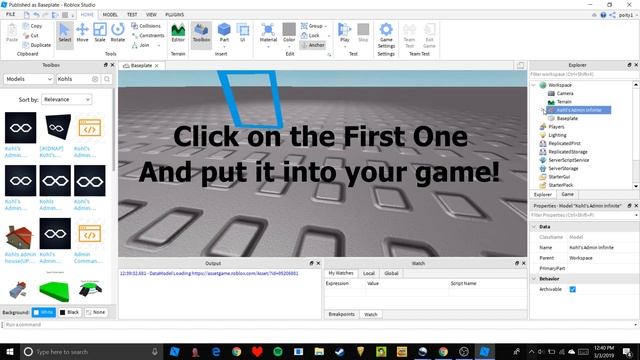The width and height of the screenshot is (640, 360).
Task: Switch to the PLUGINS ribbon tab
Action: 174,14
